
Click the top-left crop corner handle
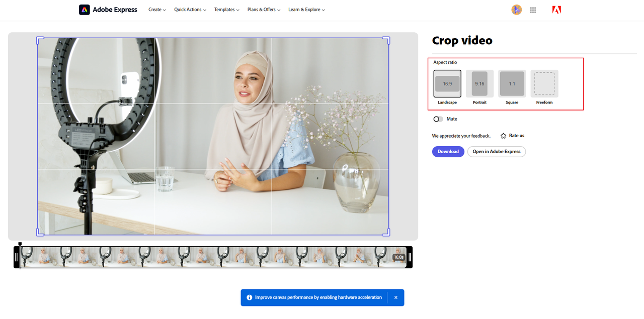click(x=40, y=40)
